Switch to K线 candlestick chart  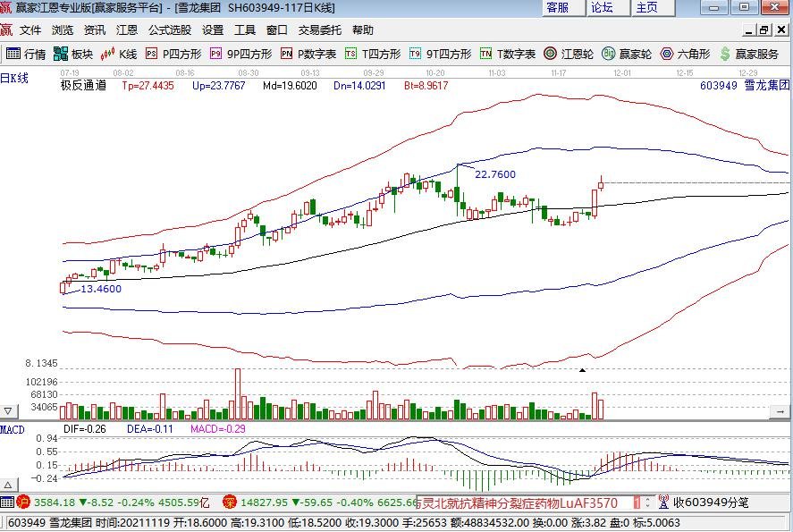click(119, 54)
